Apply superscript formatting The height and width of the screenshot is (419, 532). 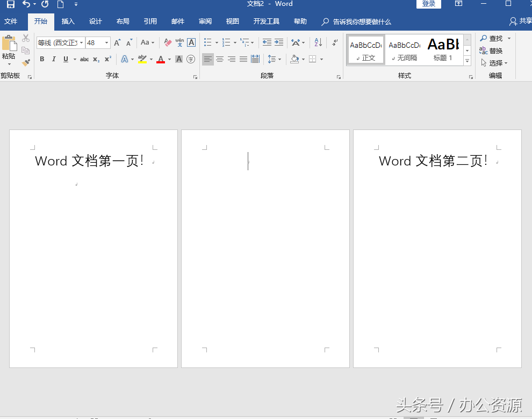(x=108, y=59)
